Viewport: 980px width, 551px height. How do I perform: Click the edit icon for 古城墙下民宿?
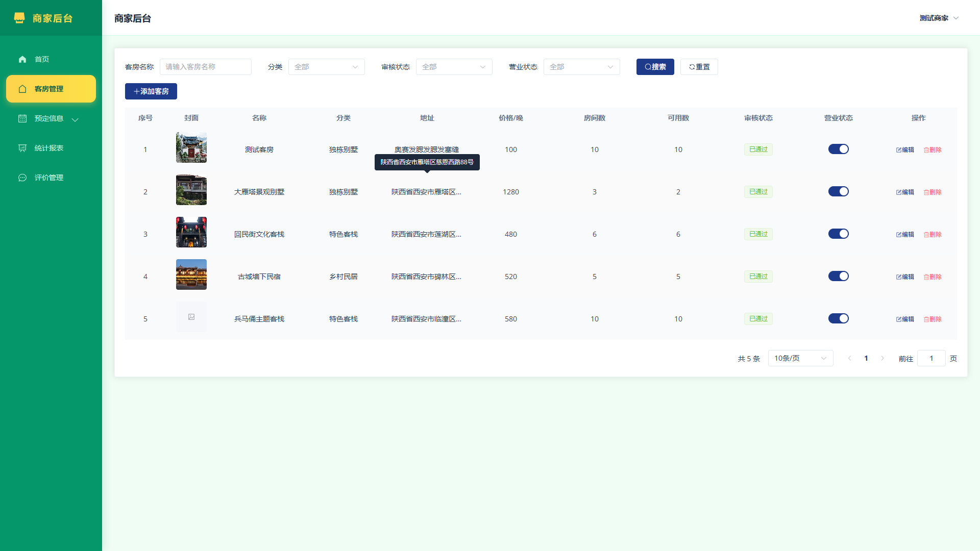(899, 277)
